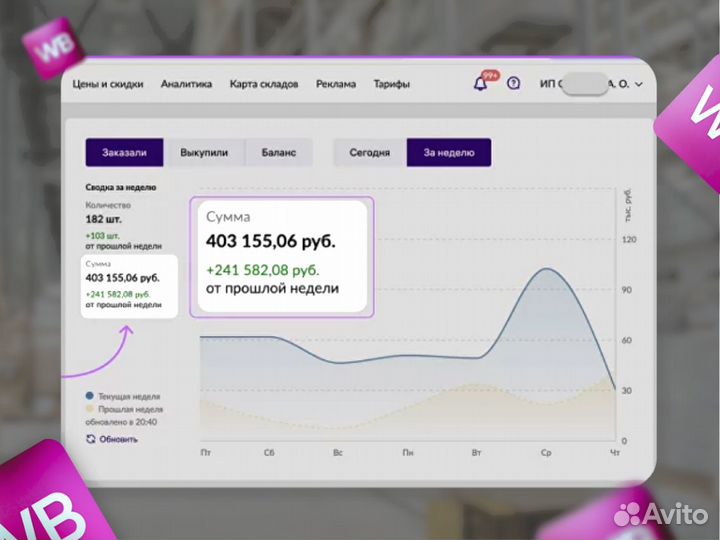Click the help question mark icon
Image resolution: width=720 pixels, height=540 pixels.
pos(514,84)
